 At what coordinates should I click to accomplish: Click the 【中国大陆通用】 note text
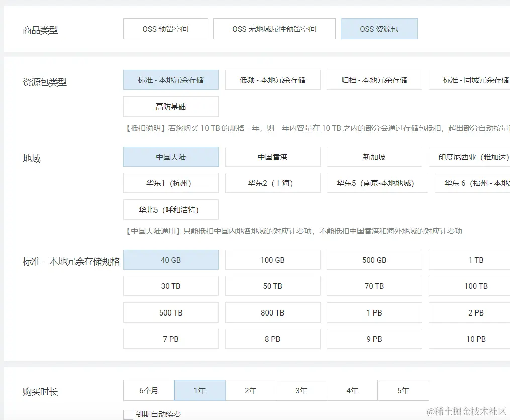(293, 231)
